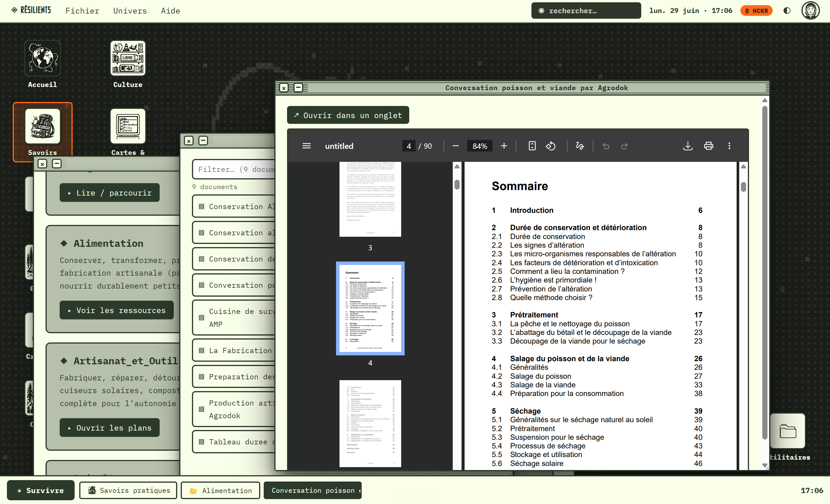Image resolution: width=830 pixels, height=504 pixels.
Task: Click Lire / parcourir button
Action: click(x=110, y=193)
